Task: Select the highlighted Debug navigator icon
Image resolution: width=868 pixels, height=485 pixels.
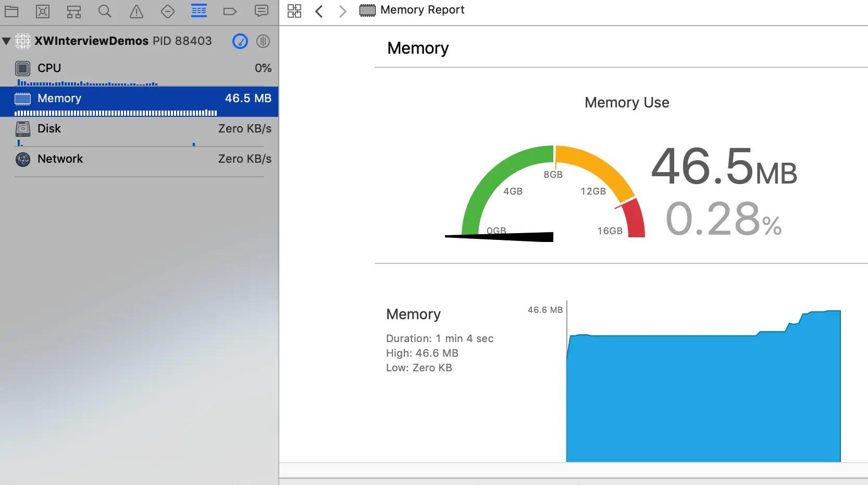Action: (199, 11)
